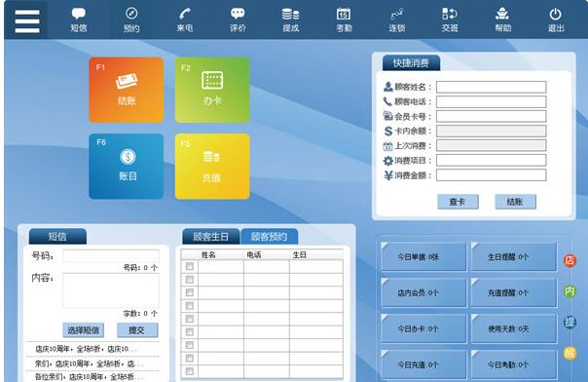Click the 电话 column header
The image size is (588, 382).
tap(254, 254)
